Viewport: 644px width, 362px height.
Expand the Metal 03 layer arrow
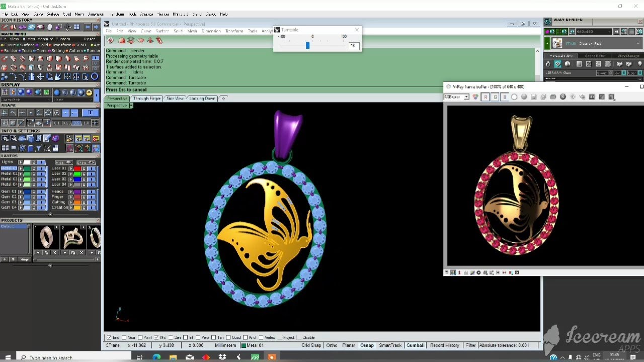pos(21,179)
